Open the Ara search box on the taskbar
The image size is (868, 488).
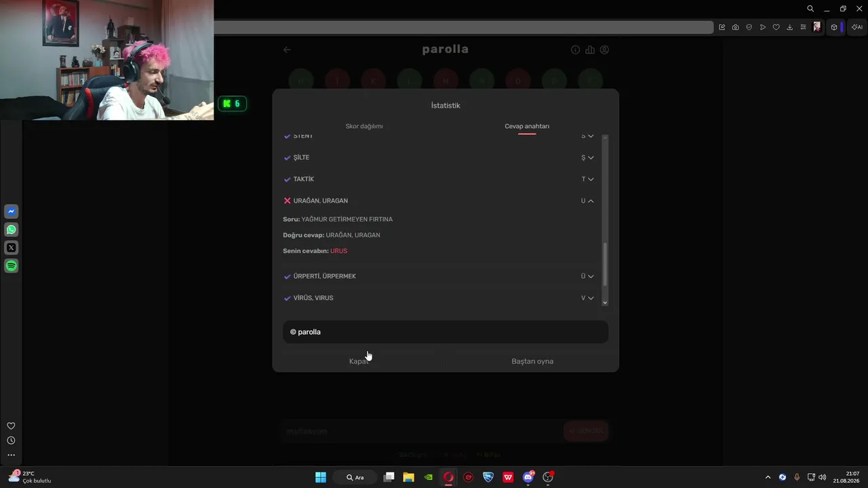[355, 477]
